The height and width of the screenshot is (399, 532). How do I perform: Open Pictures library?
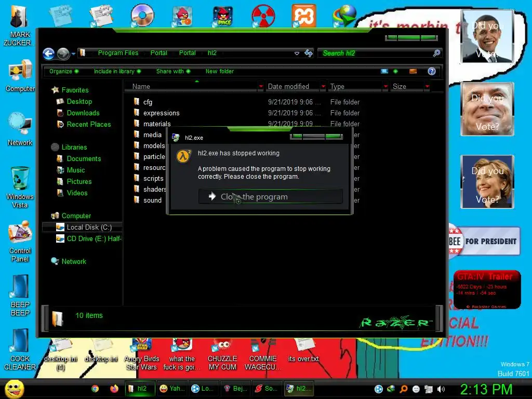click(79, 181)
